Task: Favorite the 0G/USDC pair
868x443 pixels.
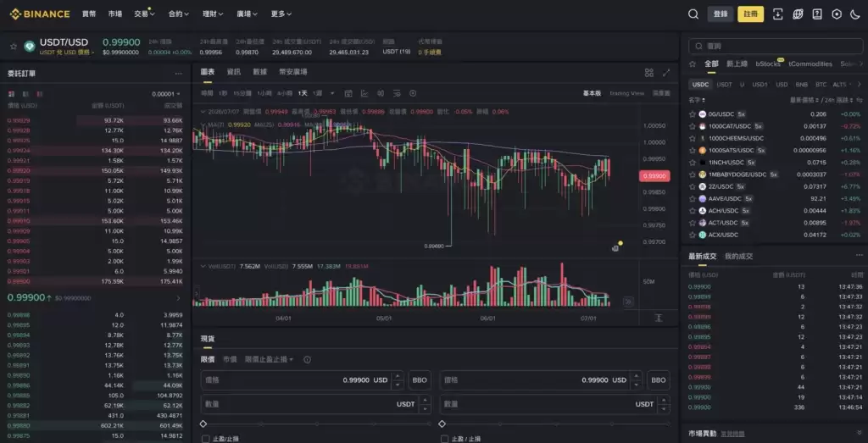Action: tap(692, 114)
